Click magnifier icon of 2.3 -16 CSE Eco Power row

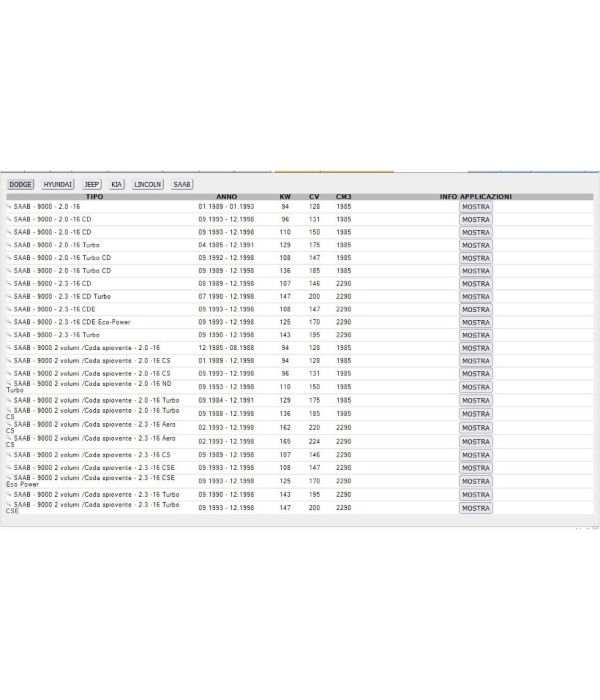click(x=9, y=478)
